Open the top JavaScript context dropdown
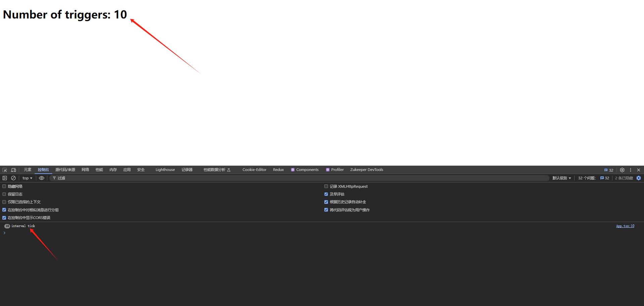The image size is (644, 306). (x=28, y=178)
